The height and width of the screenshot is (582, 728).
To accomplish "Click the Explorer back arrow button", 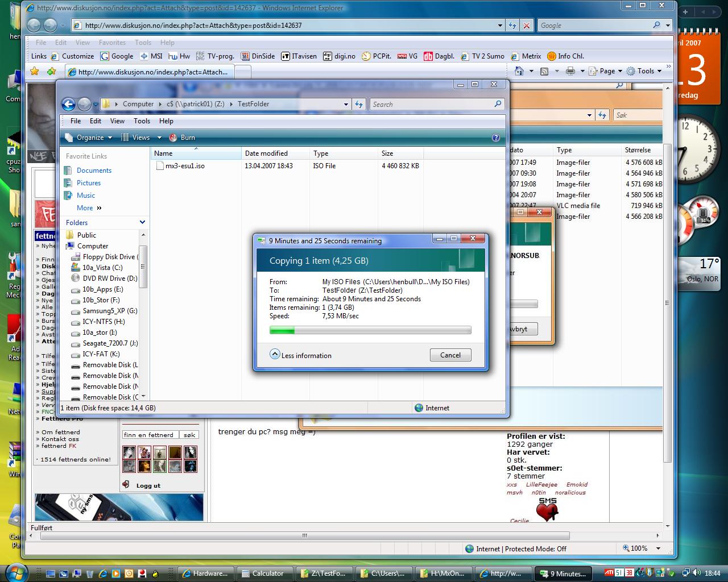I will click(x=68, y=104).
